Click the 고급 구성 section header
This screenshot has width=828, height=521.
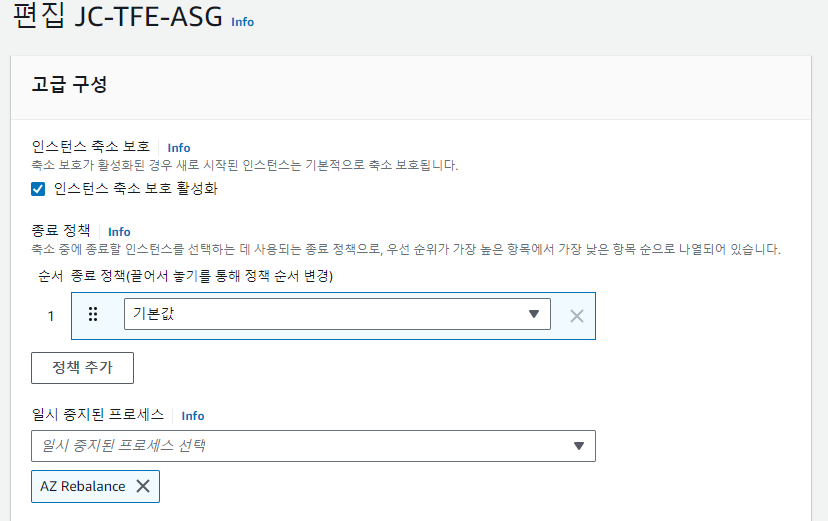click(x=70, y=85)
